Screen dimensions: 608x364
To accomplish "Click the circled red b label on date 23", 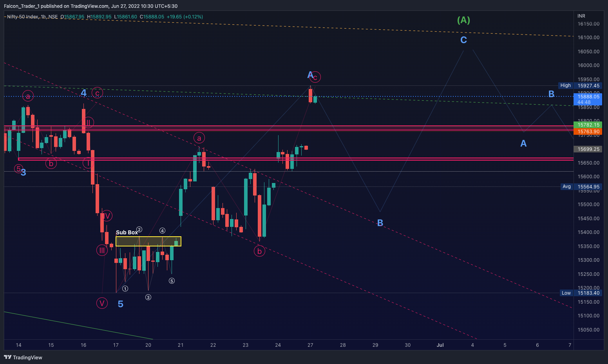I will tap(259, 251).
